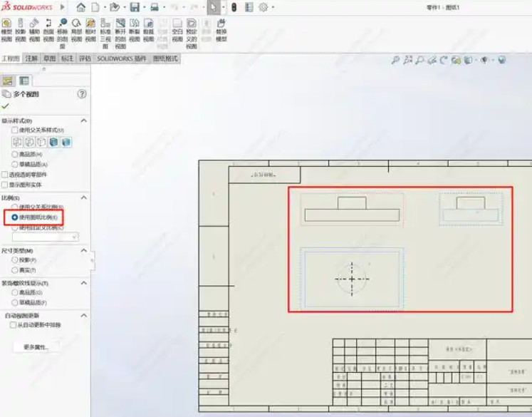This screenshot has width=532, height=417.
Task: Switch to the FeatureManager tree tab icon
Action: tap(8, 81)
